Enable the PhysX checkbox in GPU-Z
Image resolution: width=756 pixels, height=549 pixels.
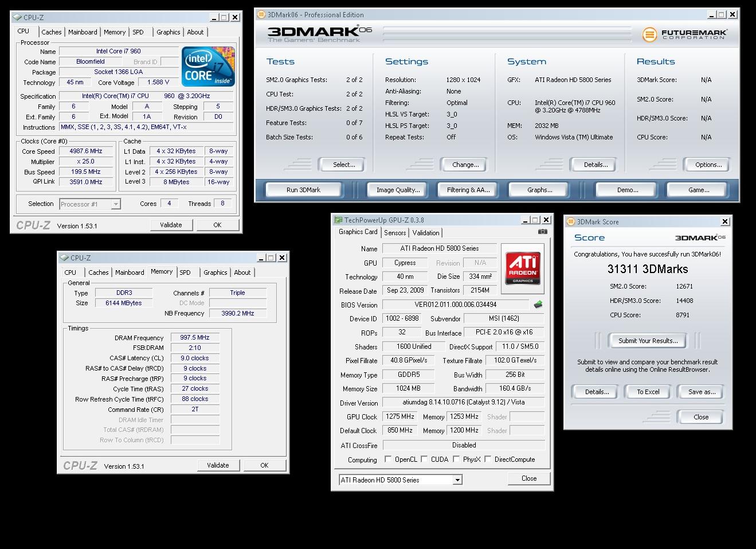456,459
